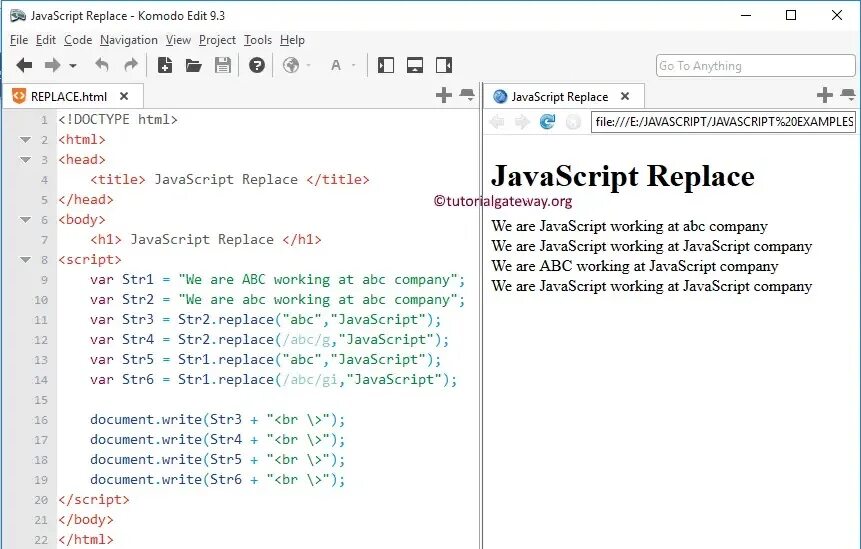Add new tab in left editor pane

click(444, 96)
